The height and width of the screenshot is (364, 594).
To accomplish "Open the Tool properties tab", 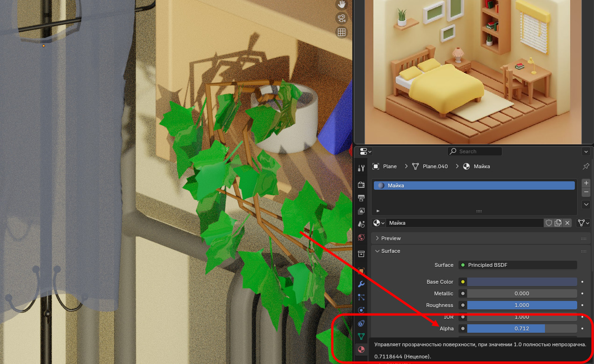I will 361,168.
